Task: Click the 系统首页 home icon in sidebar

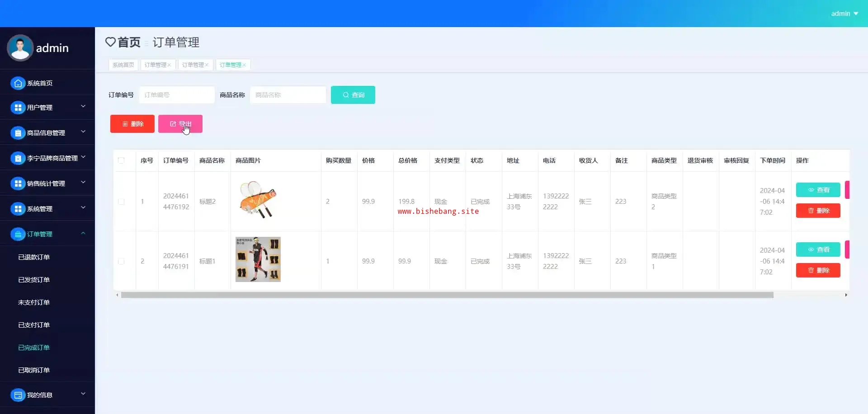Action: click(18, 83)
